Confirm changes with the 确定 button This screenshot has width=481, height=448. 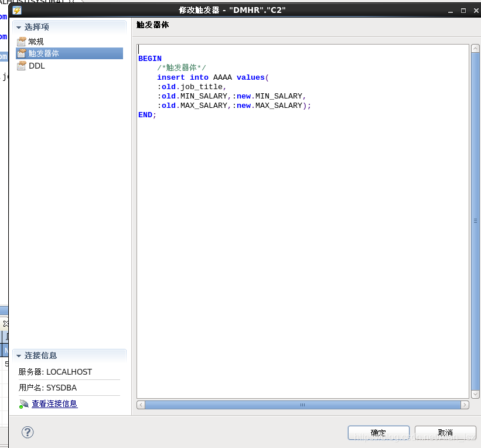[x=378, y=433]
